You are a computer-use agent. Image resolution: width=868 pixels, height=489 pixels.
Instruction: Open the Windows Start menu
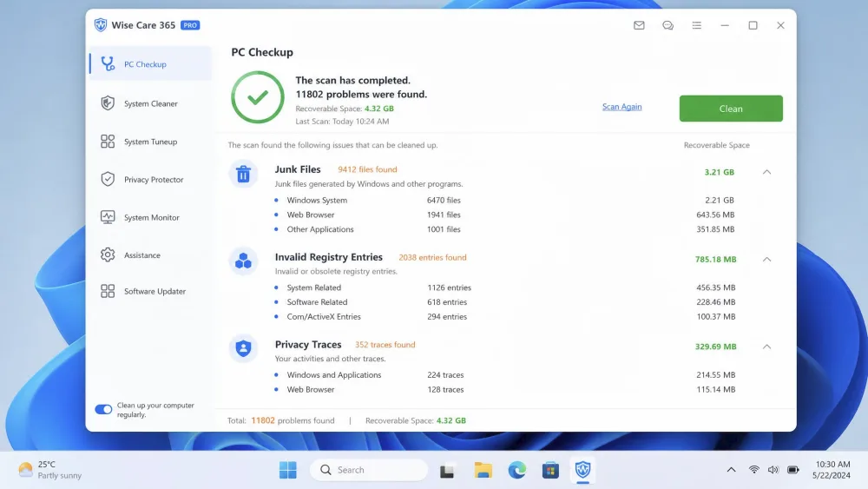point(288,470)
